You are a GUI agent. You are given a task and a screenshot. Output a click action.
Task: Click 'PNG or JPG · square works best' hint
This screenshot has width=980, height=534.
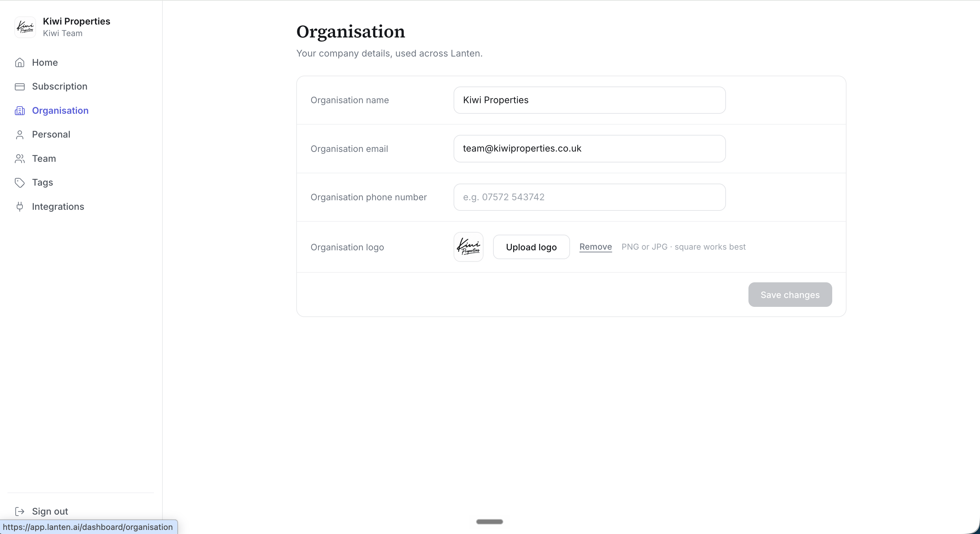click(x=683, y=247)
